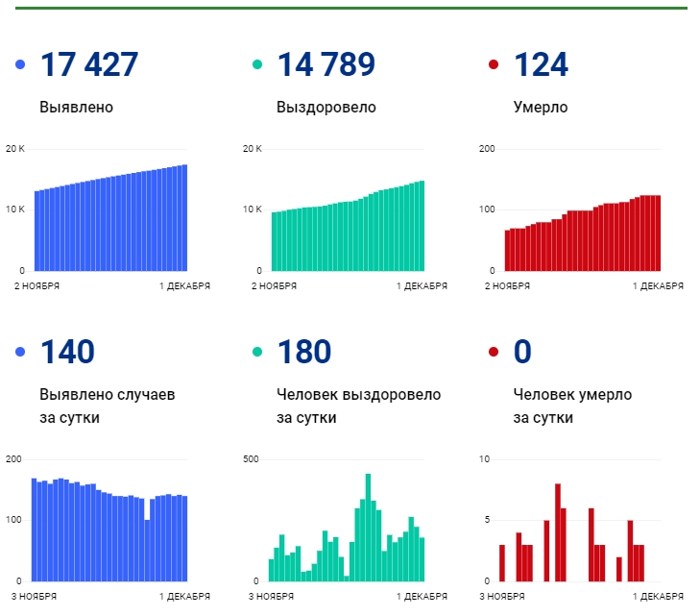Click the 200 axis label on Умерло chart
The height and width of the screenshot is (616, 700).
tap(487, 149)
